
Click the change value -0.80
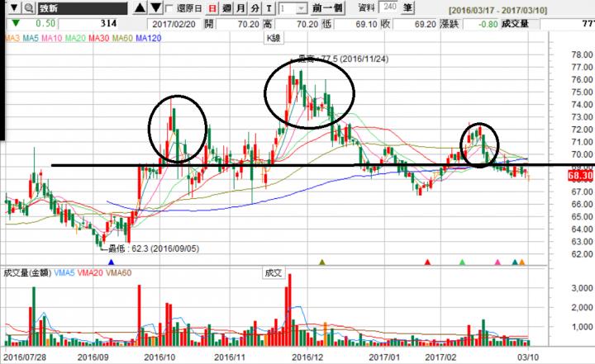481,24
